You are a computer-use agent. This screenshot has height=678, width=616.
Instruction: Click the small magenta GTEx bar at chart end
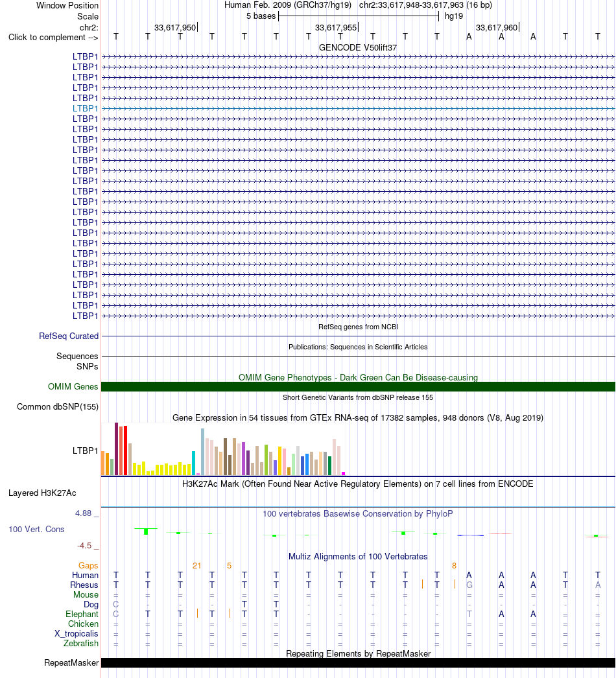tap(344, 473)
